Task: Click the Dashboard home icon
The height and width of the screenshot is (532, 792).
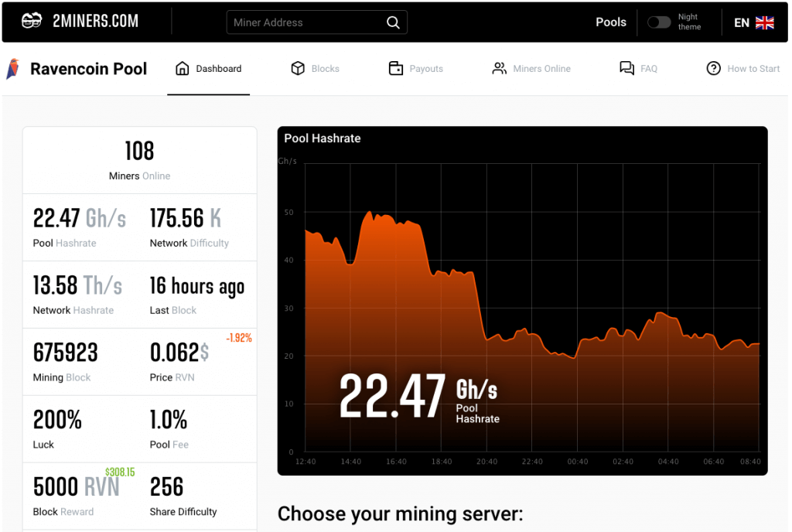Action: (184, 68)
